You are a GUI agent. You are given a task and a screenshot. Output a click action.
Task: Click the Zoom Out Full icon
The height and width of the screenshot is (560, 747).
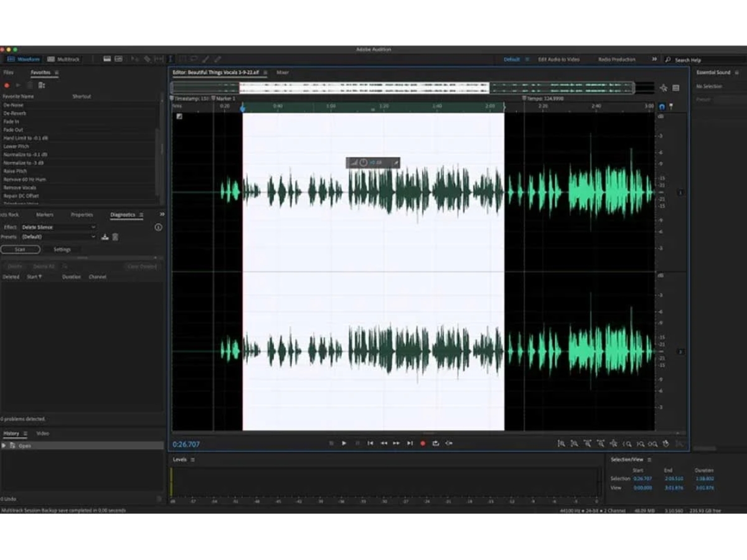(613, 444)
